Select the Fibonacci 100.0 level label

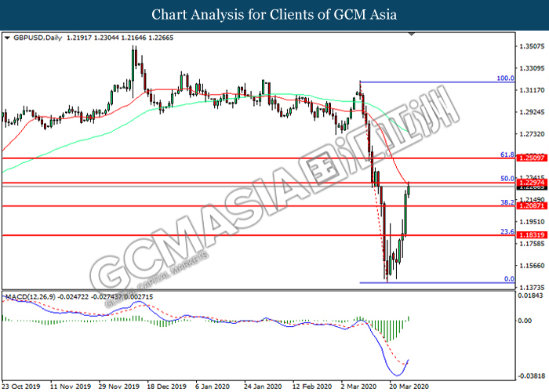tap(506, 78)
